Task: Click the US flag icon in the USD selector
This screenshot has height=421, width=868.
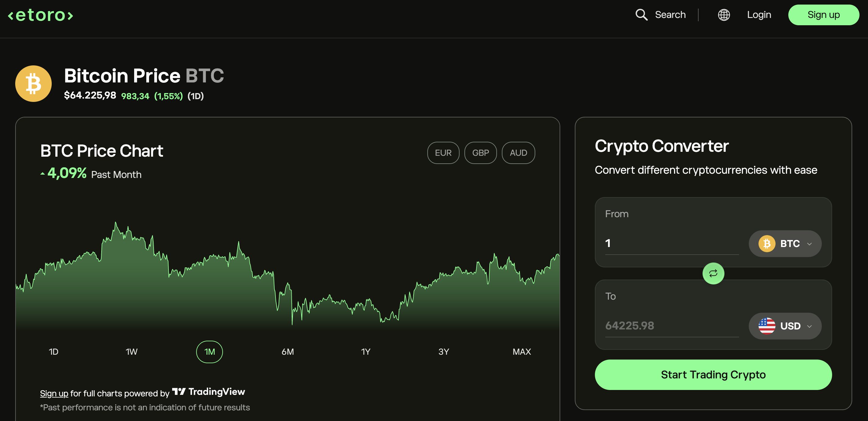Action: (767, 326)
